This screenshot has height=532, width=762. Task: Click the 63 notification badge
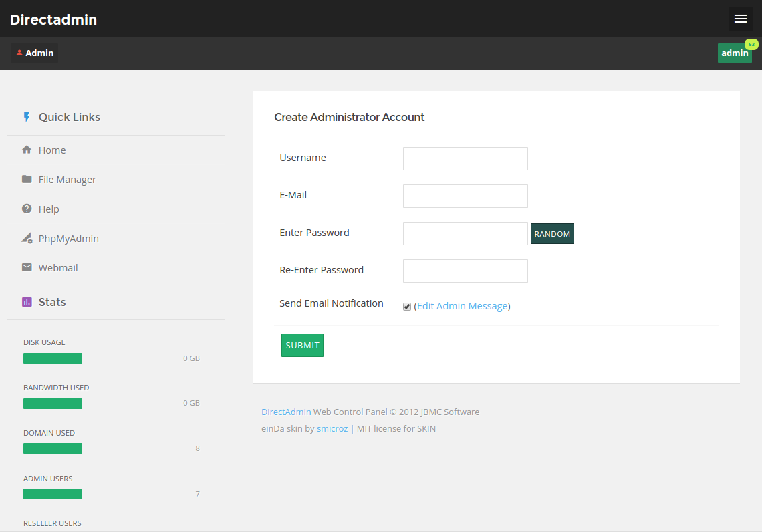[751, 44]
